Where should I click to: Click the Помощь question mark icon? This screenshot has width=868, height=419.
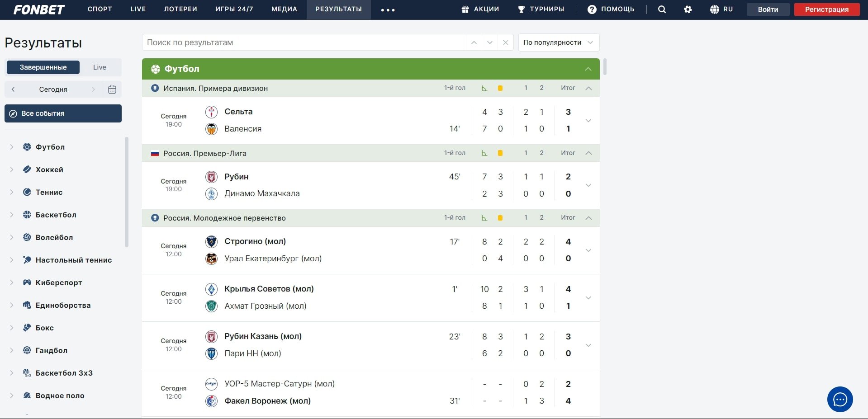(592, 9)
